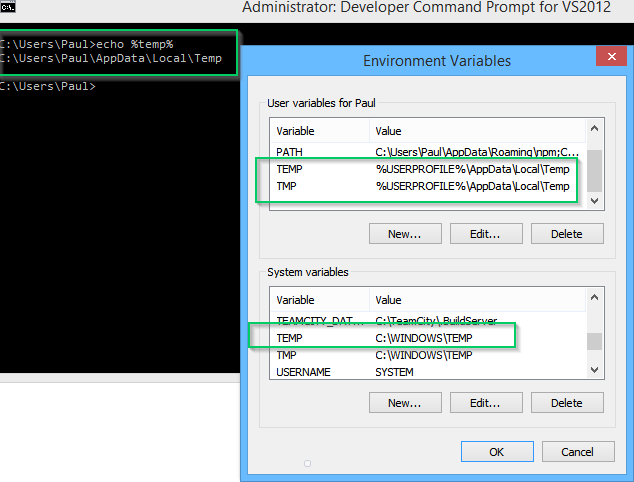Image resolution: width=634 pixels, height=482 pixels.
Task: Select the TMP system variable row
Action: click(427, 355)
